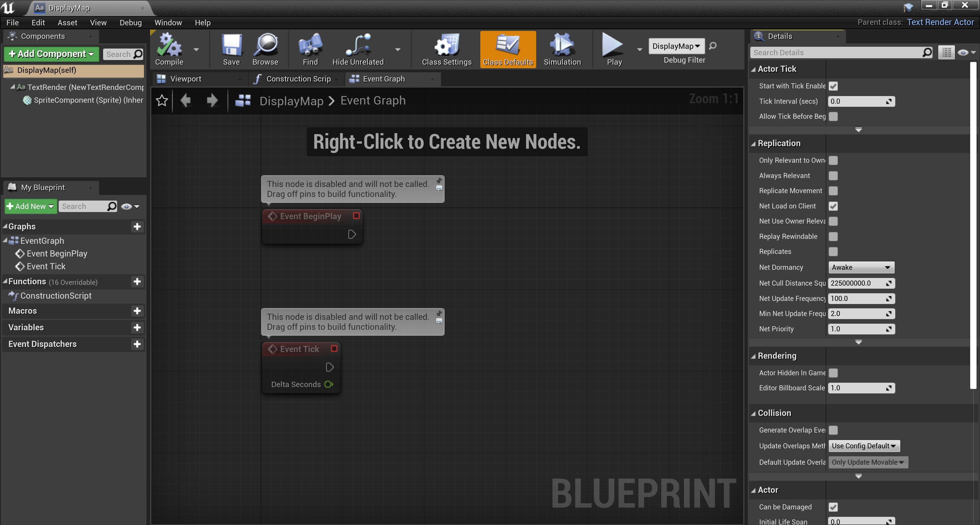Disable Start with Tick Enabled checkbox

833,86
